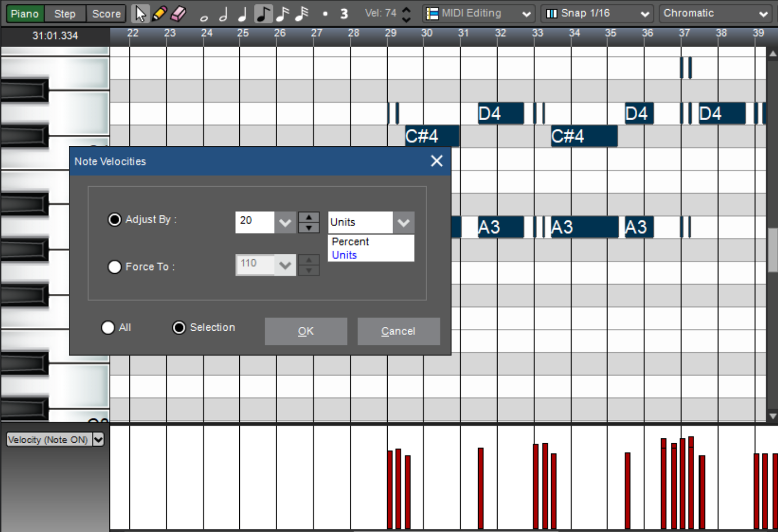The width and height of the screenshot is (778, 532).
Task: Select the D4 note at bar 32
Action: pos(501,113)
